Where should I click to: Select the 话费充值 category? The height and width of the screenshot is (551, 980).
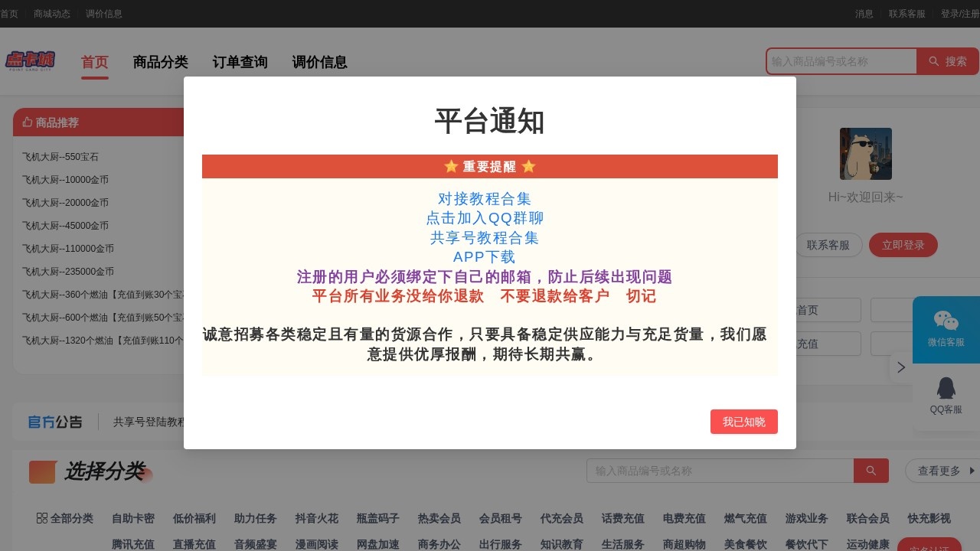623,518
